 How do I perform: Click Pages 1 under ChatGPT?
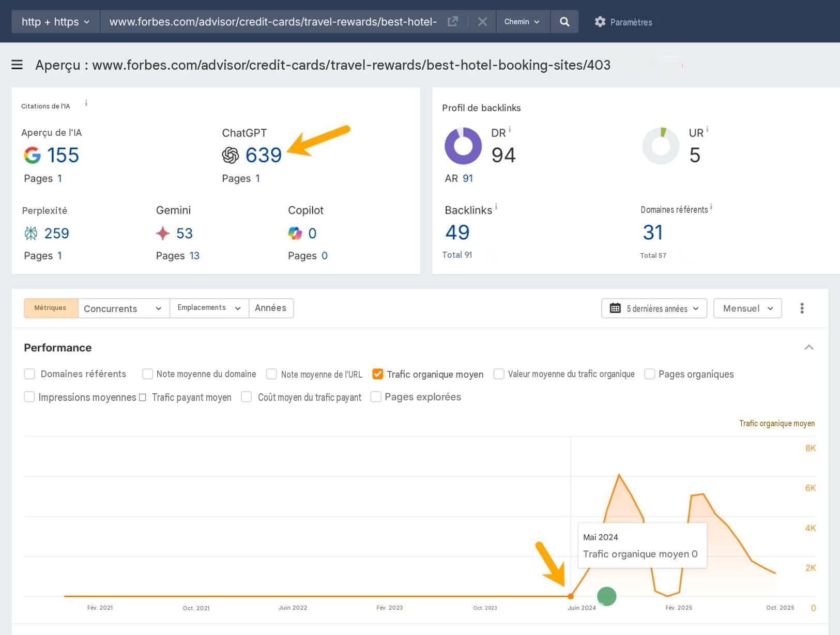(x=241, y=178)
